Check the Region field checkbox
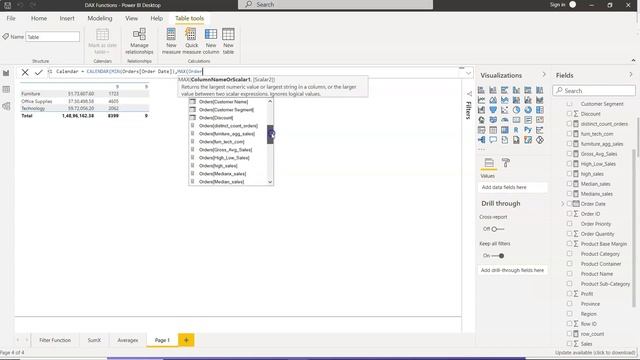Viewport: 640px width, 360px height. tap(569, 313)
